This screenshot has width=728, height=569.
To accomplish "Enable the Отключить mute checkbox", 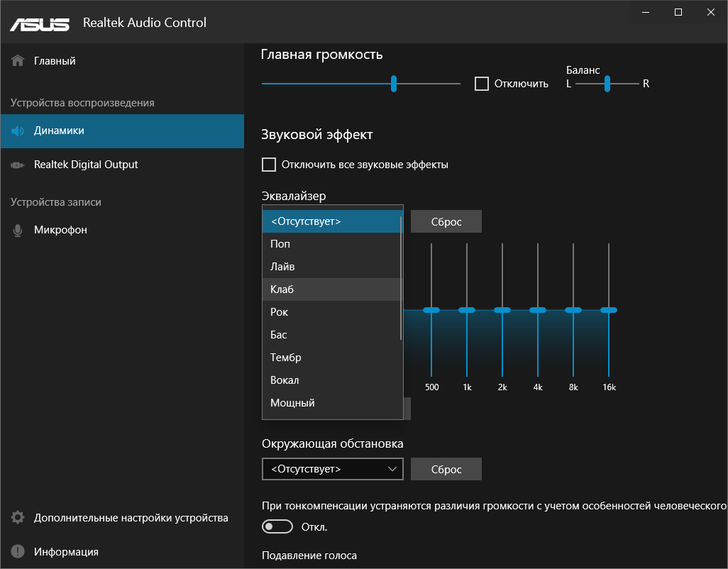I will tap(482, 84).
